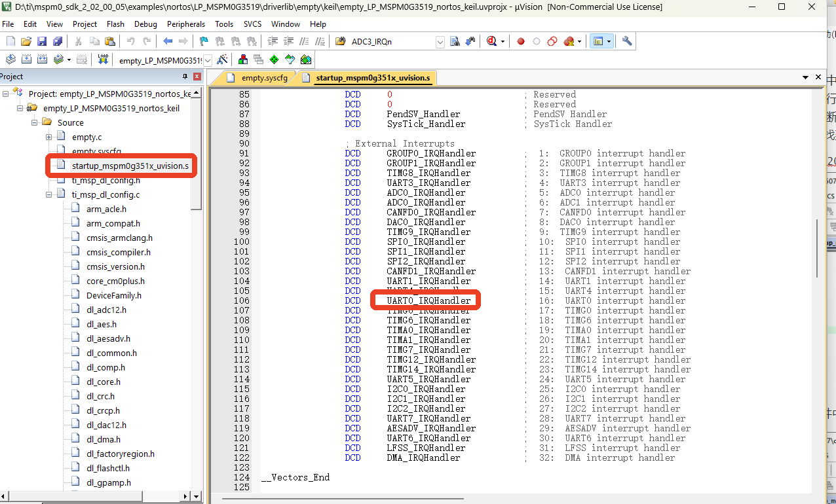The image size is (836, 504).
Task: Close the Project panel
Action: click(197, 77)
